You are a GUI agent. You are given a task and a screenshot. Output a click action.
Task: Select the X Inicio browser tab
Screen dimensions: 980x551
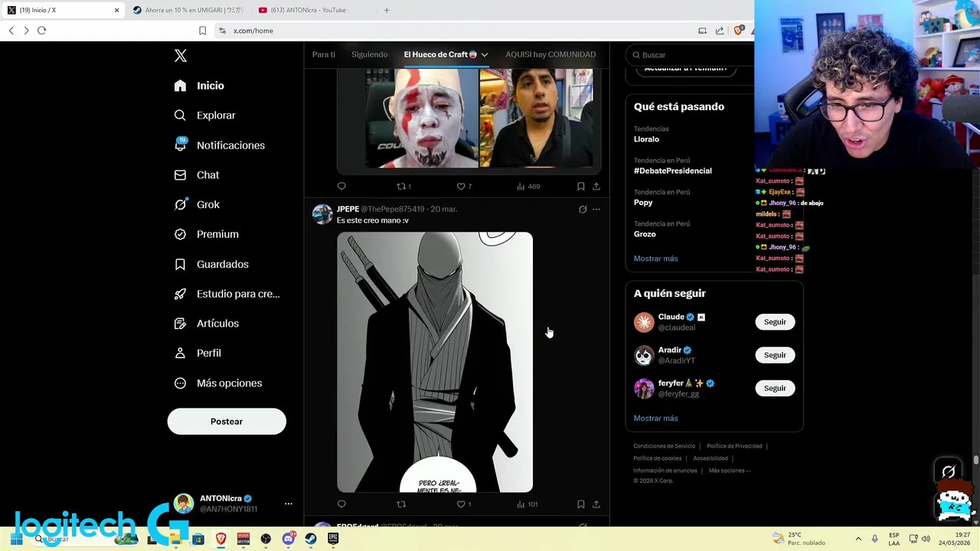tap(64, 10)
